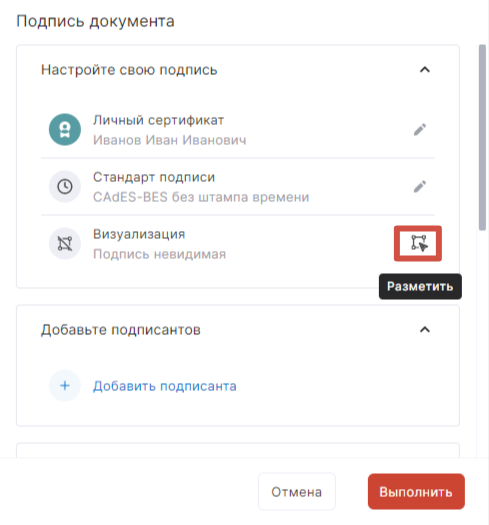Click the Добавьте подписантов heading
Image resolution: width=489 pixels, height=525 pixels.
[x=121, y=330]
